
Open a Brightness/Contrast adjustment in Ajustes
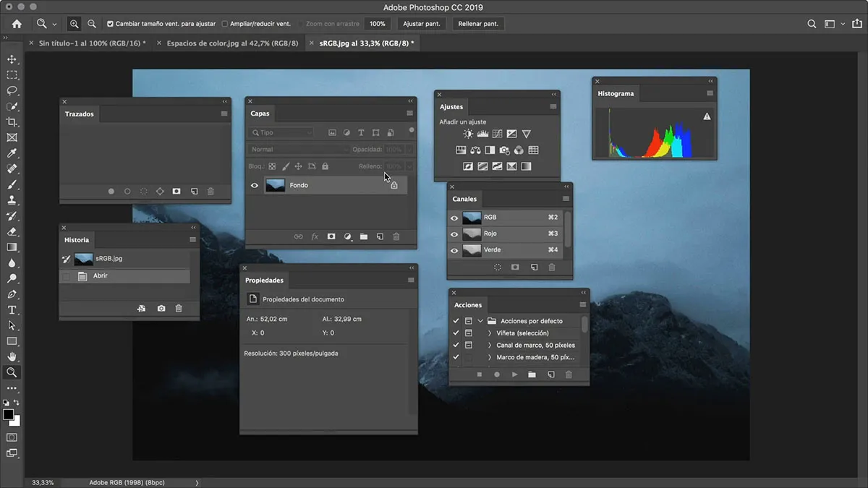click(x=468, y=134)
